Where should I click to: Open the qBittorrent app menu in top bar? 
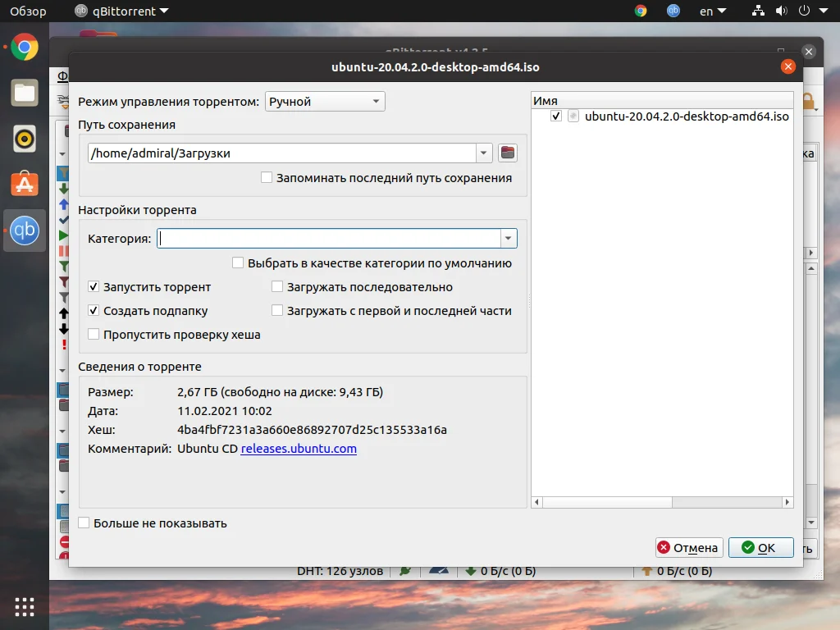121,11
